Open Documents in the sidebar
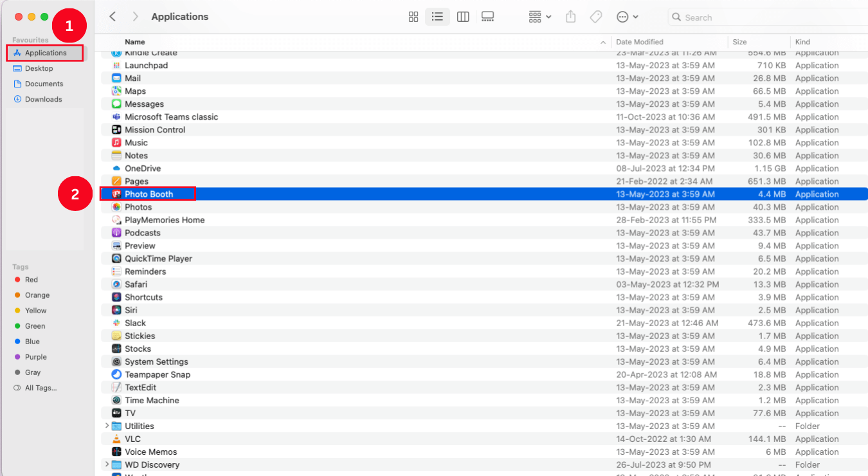The height and width of the screenshot is (476, 868). coord(45,84)
